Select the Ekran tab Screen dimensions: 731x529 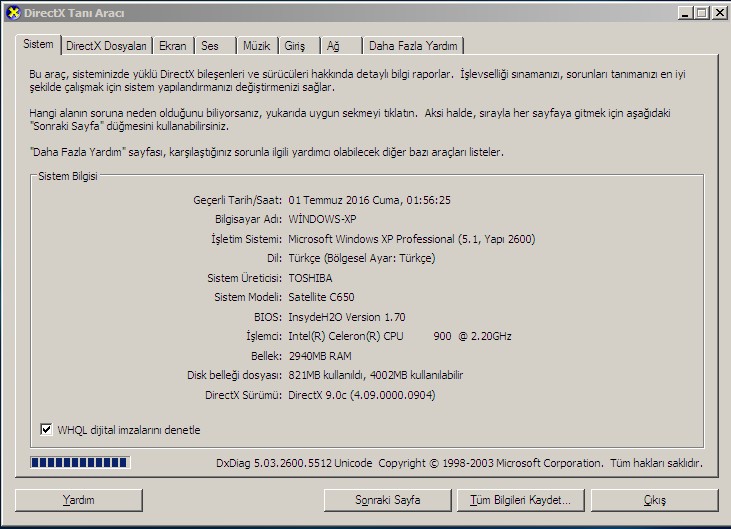pyautogui.click(x=173, y=46)
